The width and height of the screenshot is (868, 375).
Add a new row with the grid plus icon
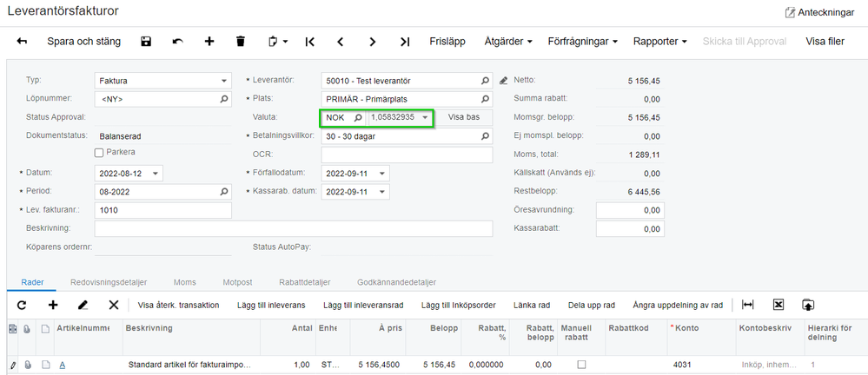click(53, 305)
